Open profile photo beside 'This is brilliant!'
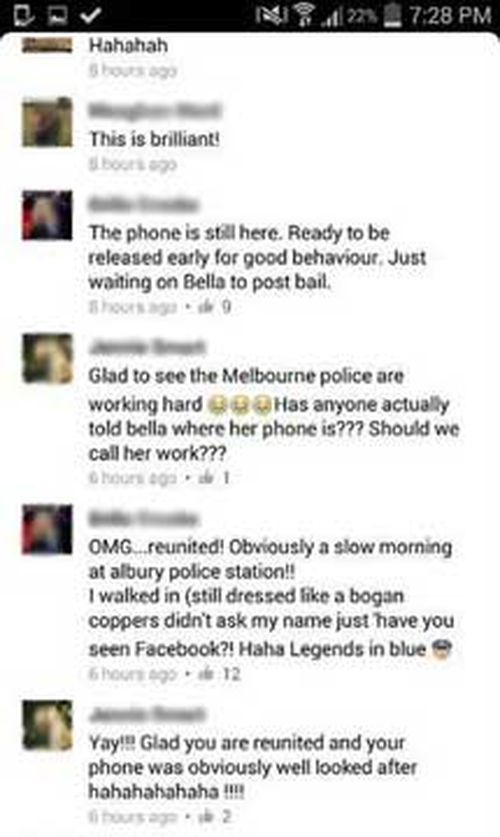The width and height of the screenshot is (500, 837). click(x=47, y=122)
